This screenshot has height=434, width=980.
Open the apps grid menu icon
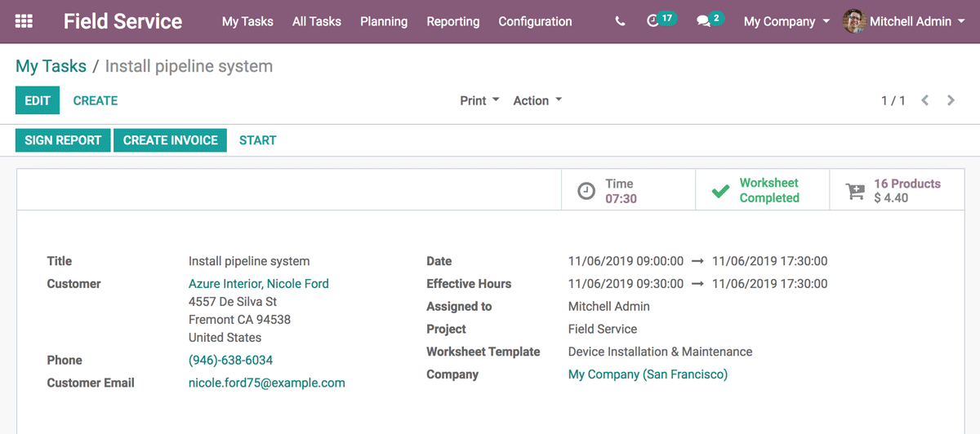(x=24, y=21)
